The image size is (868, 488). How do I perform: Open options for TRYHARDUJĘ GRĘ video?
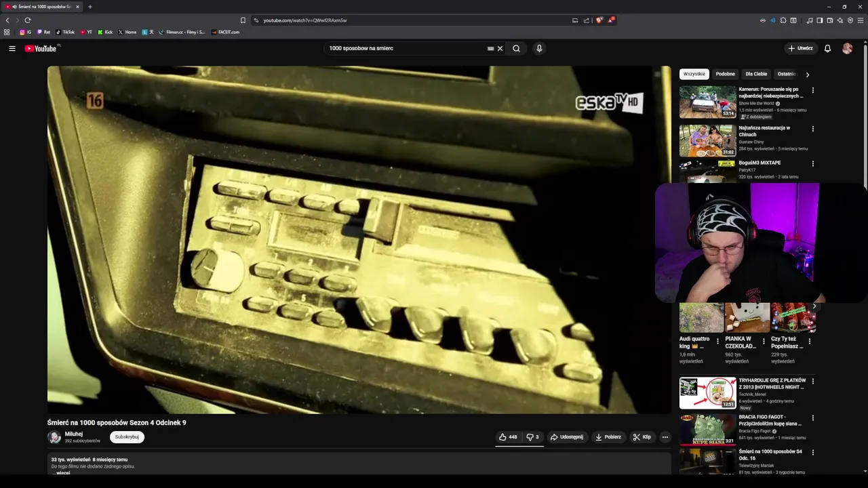(812, 382)
